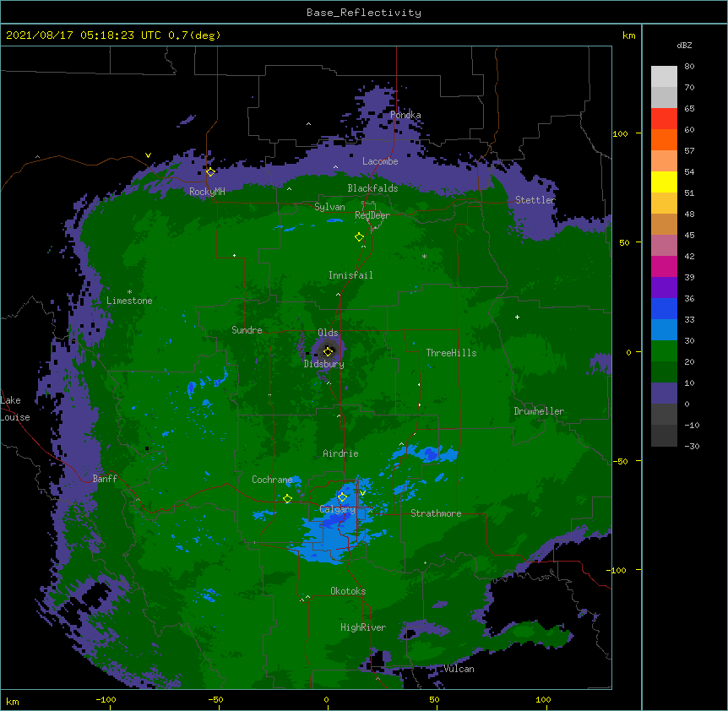The height and width of the screenshot is (711, 728).
Task: Click the asterisk marker east of Innisfail
Action: pos(424,256)
